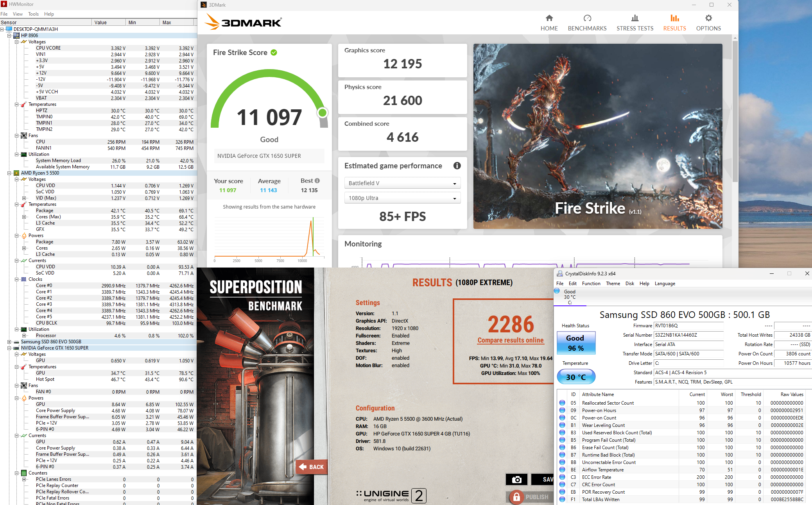Open the Options gear icon

(708, 18)
